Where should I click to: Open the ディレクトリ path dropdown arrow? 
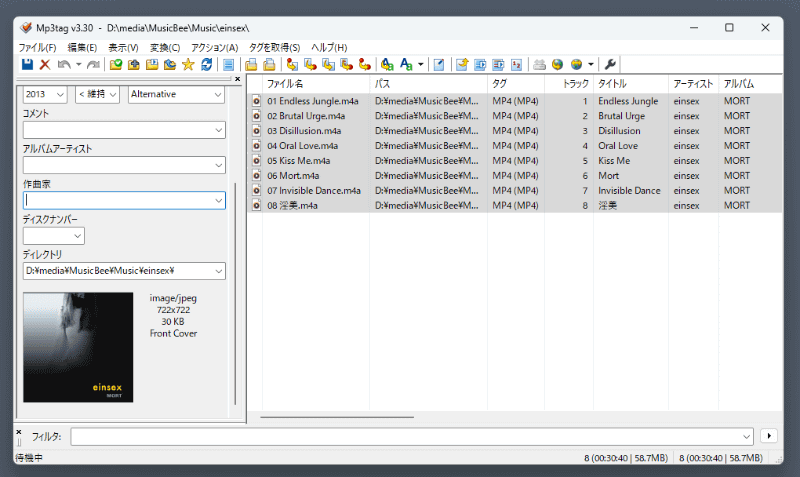(218, 271)
